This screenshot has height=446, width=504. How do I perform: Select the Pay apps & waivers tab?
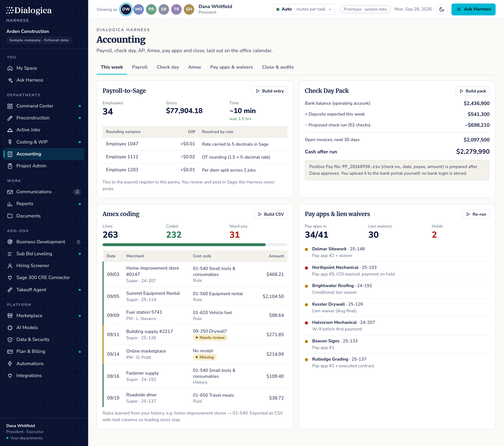pos(231,67)
